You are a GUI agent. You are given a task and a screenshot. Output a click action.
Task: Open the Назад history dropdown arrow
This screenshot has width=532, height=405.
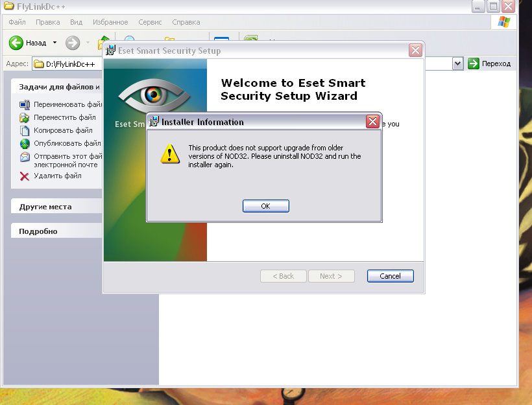pyautogui.click(x=54, y=43)
